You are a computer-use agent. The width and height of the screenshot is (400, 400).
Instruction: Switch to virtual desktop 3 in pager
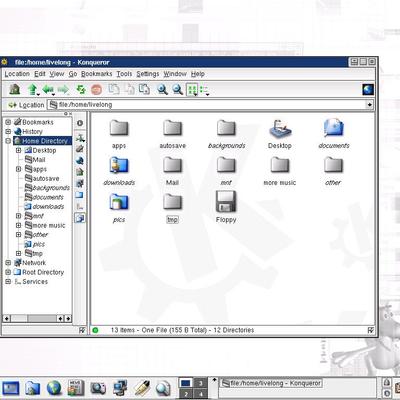click(200, 383)
